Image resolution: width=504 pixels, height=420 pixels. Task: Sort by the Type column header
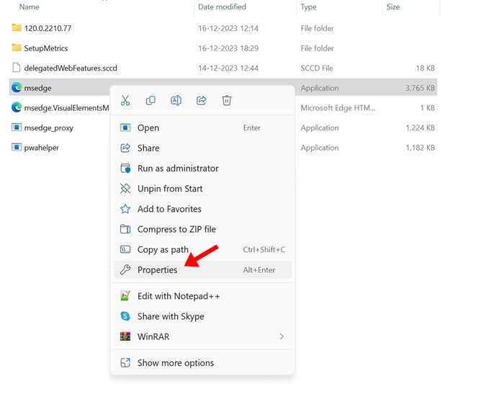coord(308,6)
